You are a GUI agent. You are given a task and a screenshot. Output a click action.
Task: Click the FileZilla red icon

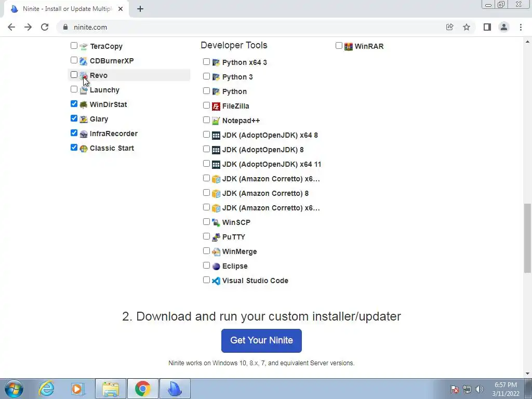click(x=216, y=107)
